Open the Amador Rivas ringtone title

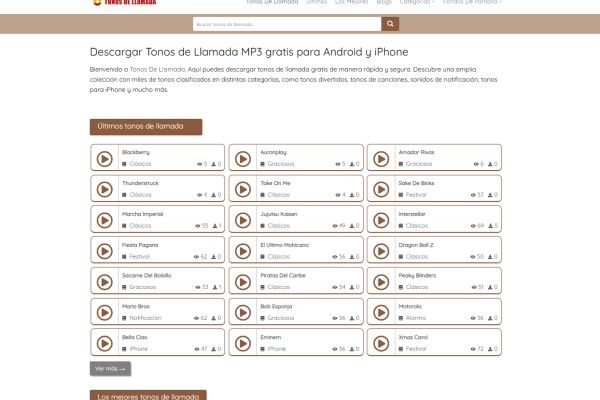point(416,152)
